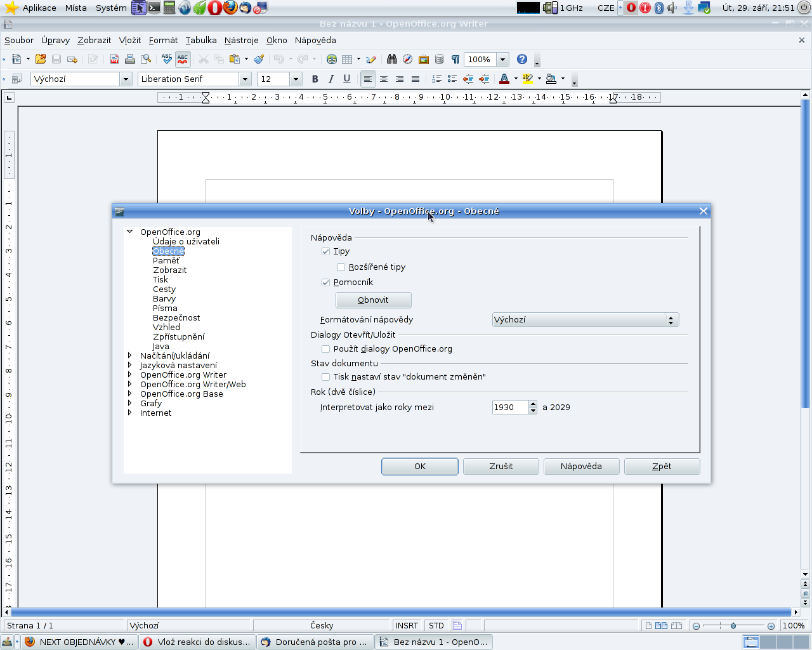This screenshot has width=812, height=650.
Task: Increase paragraph indent
Action: point(484,79)
